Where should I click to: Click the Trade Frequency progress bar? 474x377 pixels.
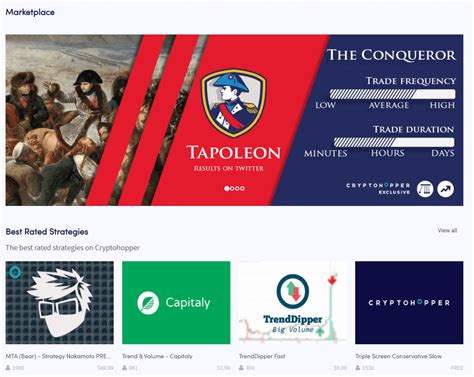[392, 94]
